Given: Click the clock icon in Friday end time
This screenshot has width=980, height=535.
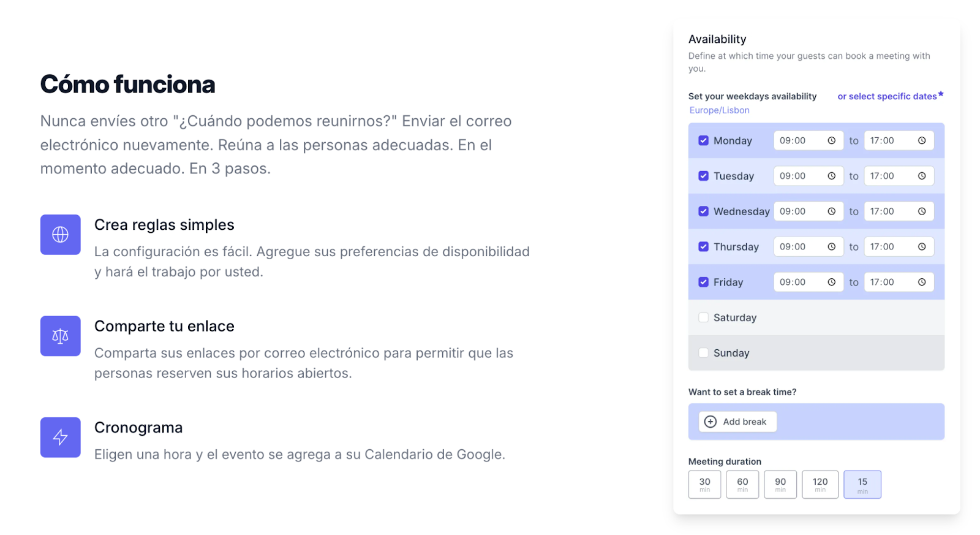Looking at the screenshot, I should tap(921, 283).
